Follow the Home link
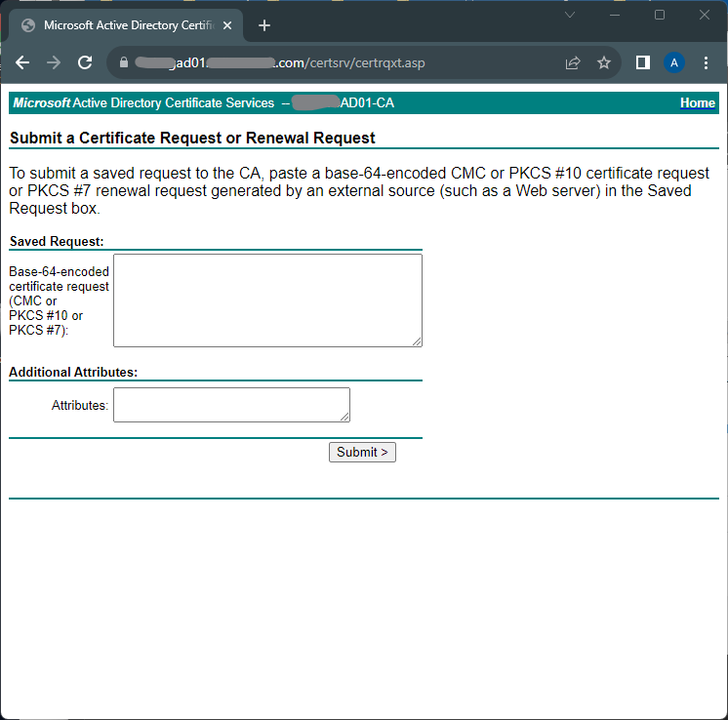This screenshot has height=720, width=728. tap(698, 102)
